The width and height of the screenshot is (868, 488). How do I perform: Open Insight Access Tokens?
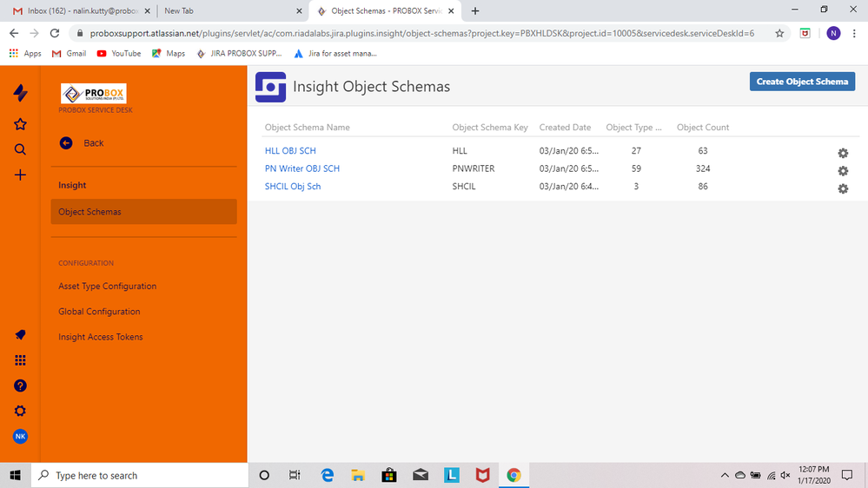tap(101, 337)
